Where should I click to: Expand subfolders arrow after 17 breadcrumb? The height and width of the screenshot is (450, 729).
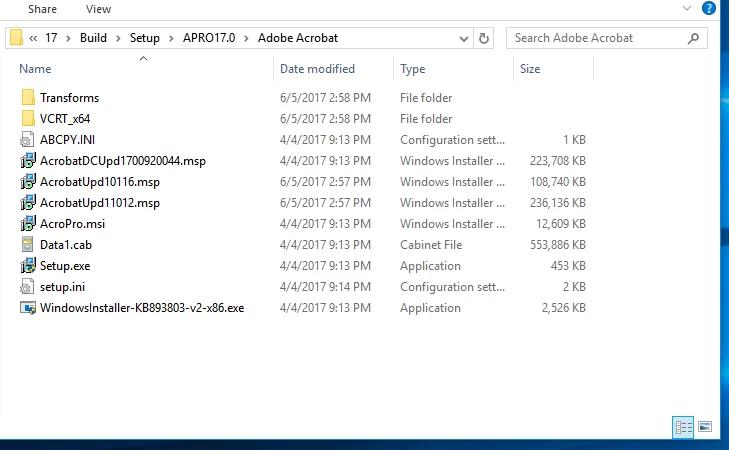[68, 38]
